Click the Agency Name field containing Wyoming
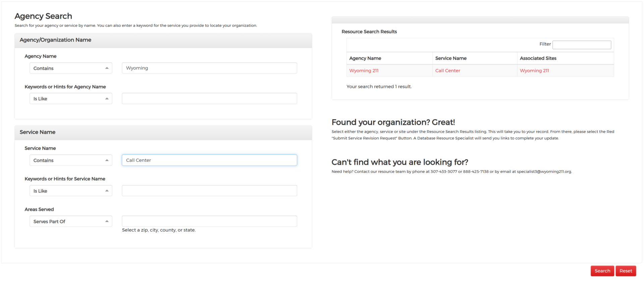This screenshot has width=644, height=285. 209,68
